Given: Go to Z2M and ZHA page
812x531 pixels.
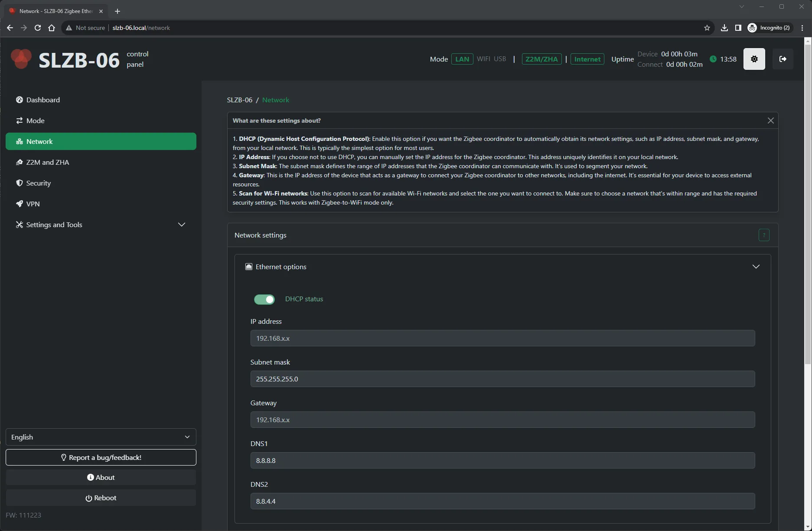Looking at the screenshot, I should tap(47, 162).
